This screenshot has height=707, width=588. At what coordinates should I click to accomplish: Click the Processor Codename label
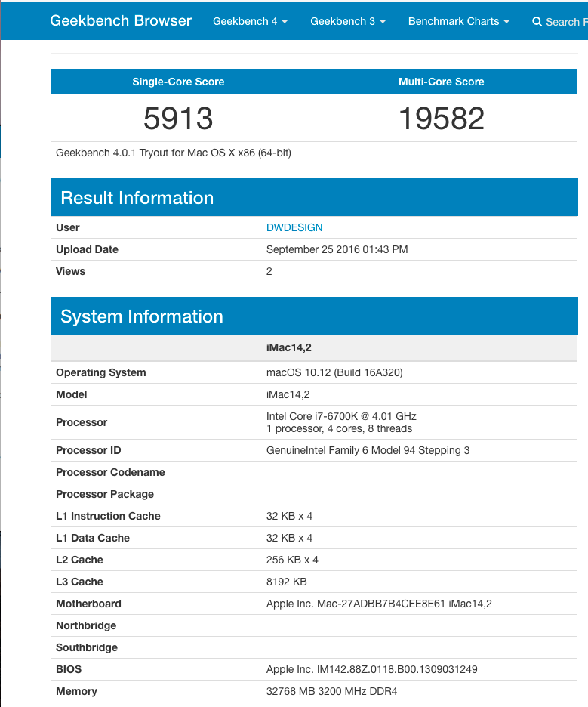[x=110, y=472]
